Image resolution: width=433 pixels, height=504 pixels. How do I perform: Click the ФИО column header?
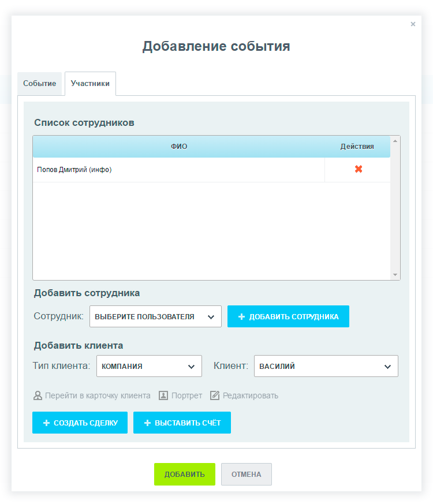click(179, 147)
